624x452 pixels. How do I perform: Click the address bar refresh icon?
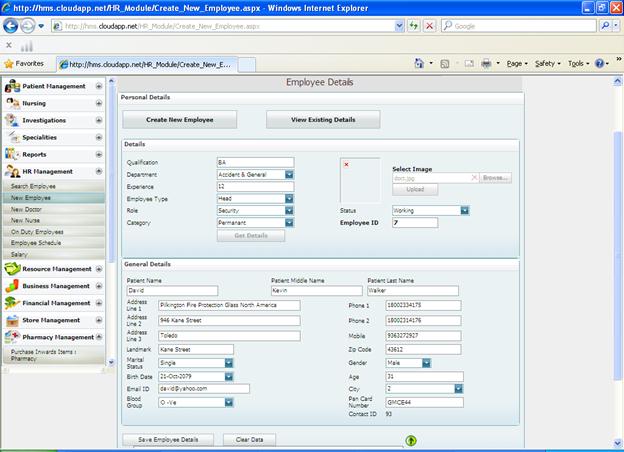(413, 26)
